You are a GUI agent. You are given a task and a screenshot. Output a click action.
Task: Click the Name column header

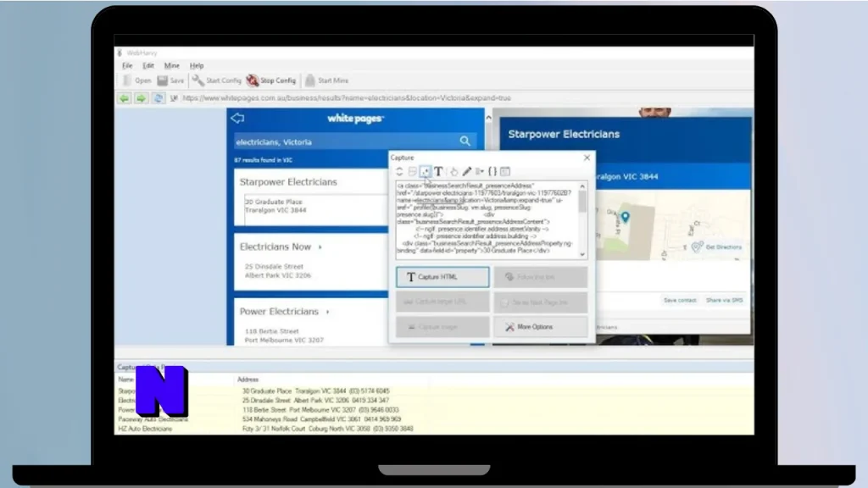point(125,380)
